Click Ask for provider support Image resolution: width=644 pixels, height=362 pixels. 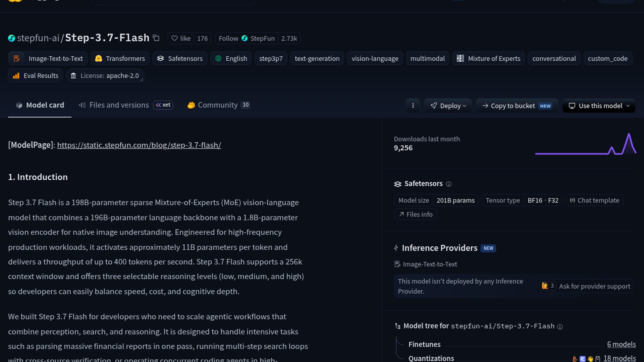(585, 286)
